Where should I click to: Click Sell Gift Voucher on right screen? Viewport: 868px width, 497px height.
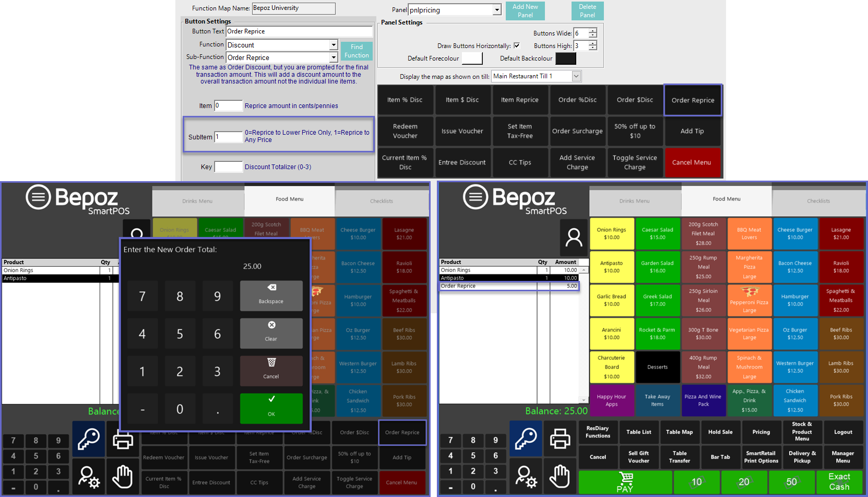click(638, 457)
